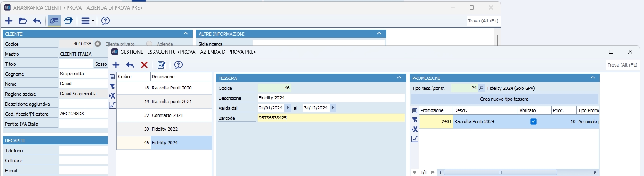Open the 'al' end date picker arrow
This screenshot has width=644, height=176.
click(332, 108)
